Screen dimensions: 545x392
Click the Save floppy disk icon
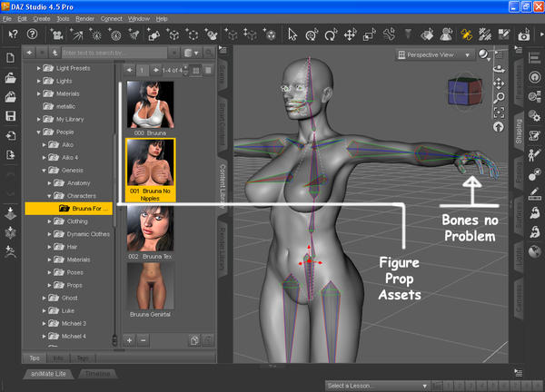[10, 116]
